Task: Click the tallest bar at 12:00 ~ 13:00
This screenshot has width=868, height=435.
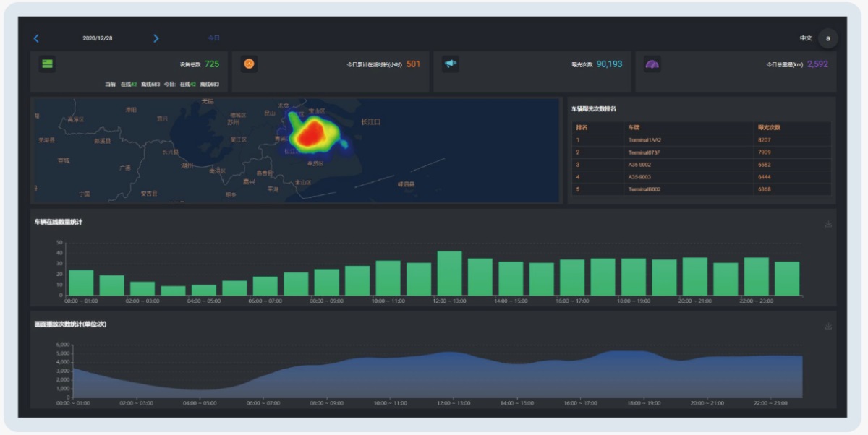Action: [449, 274]
